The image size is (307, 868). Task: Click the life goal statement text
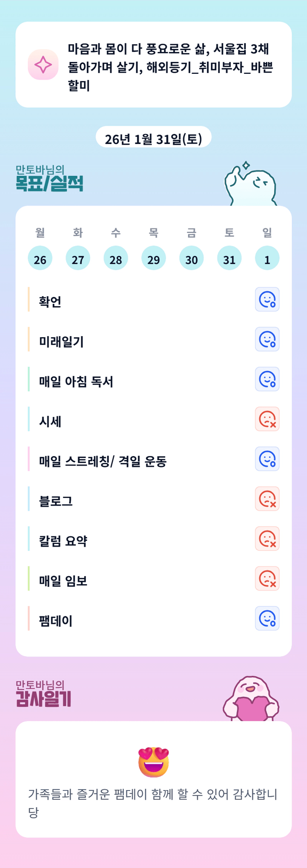click(x=170, y=67)
